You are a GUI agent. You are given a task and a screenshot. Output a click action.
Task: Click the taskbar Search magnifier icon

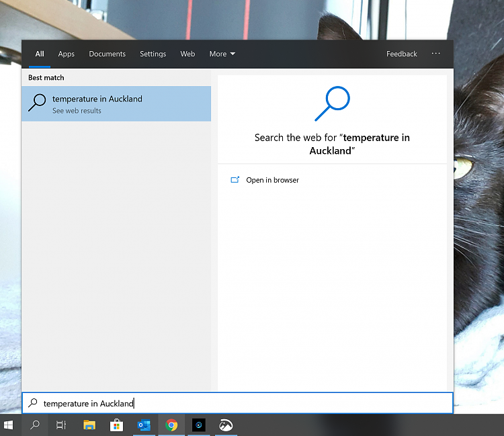click(35, 425)
